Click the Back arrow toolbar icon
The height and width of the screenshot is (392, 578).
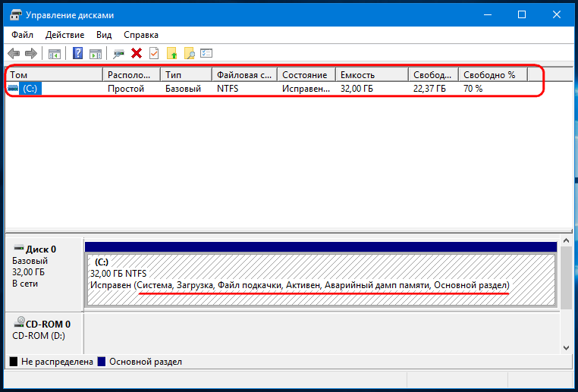[x=14, y=54]
